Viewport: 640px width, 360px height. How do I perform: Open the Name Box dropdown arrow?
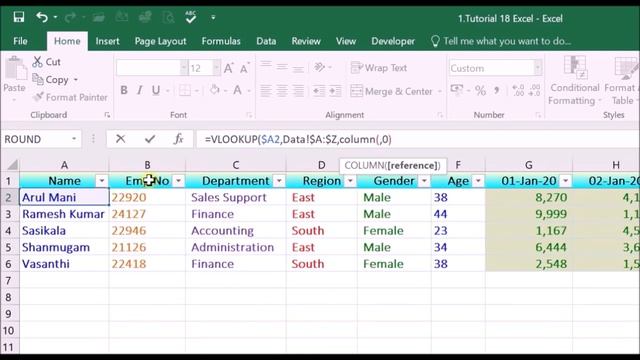tap(74, 139)
